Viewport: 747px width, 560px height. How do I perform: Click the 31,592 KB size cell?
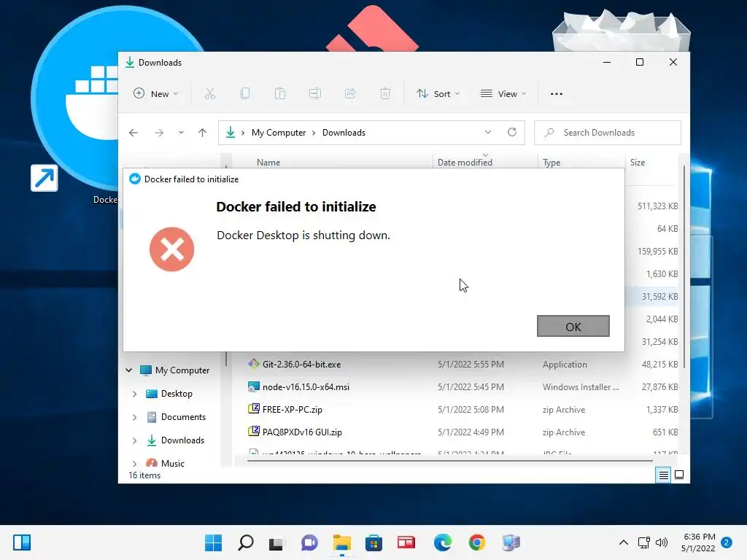659,297
